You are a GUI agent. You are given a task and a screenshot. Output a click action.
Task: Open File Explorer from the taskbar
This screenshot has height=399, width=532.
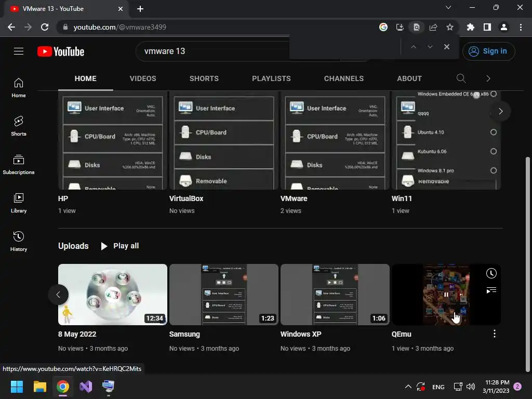point(39,387)
